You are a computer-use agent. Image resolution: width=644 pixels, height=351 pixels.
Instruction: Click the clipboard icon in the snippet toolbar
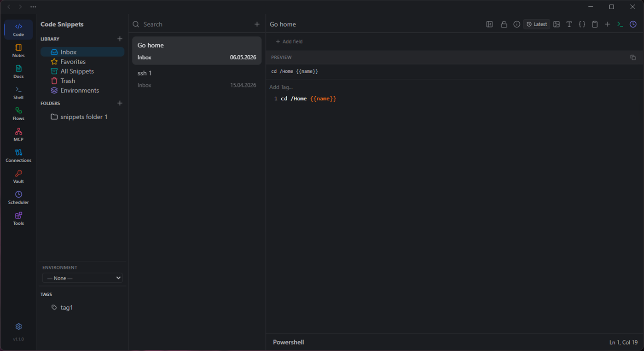point(595,24)
